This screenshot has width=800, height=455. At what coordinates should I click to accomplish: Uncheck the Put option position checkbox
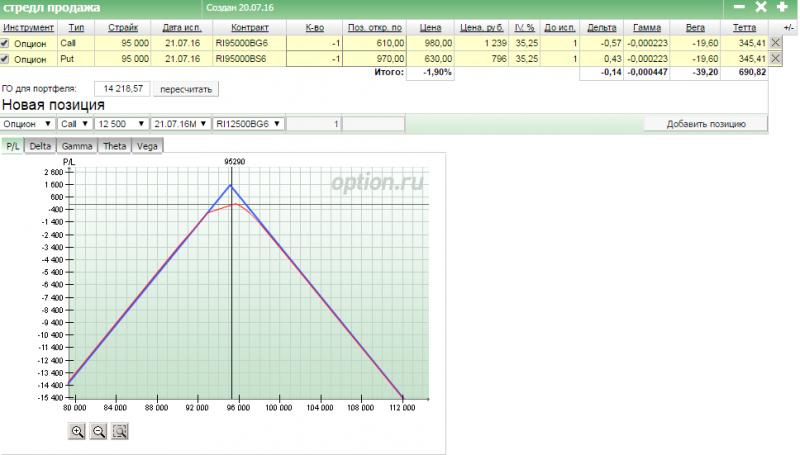pyautogui.click(x=5, y=59)
